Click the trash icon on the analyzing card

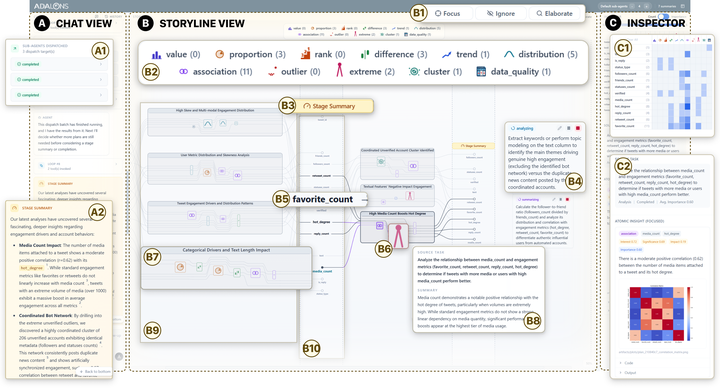pyautogui.click(x=568, y=129)
